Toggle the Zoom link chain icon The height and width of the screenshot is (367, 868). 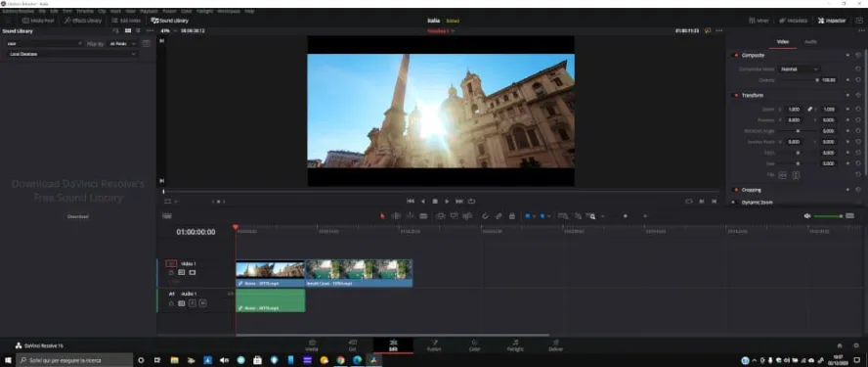[809, 110]
